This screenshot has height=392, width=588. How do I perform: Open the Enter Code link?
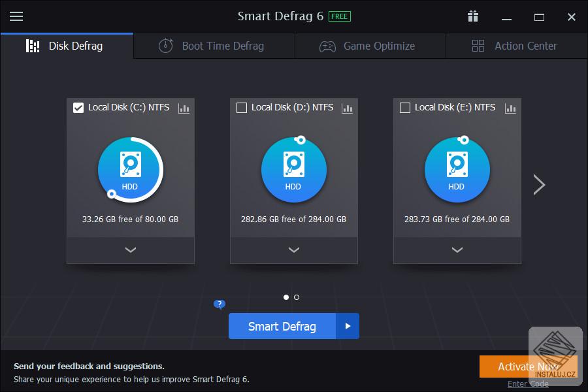click(x=528, y=384)
